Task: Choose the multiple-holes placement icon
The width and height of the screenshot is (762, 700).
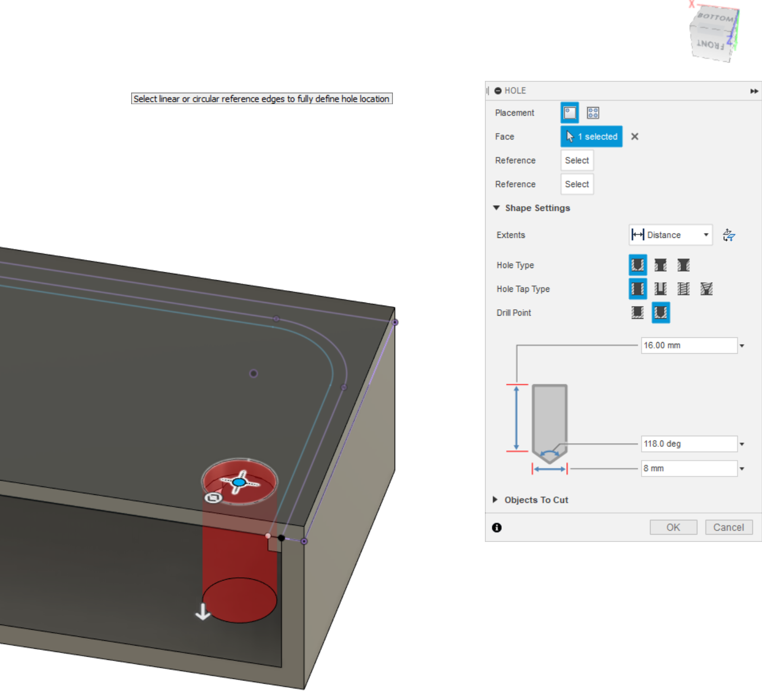Action: tap(593, 113)
